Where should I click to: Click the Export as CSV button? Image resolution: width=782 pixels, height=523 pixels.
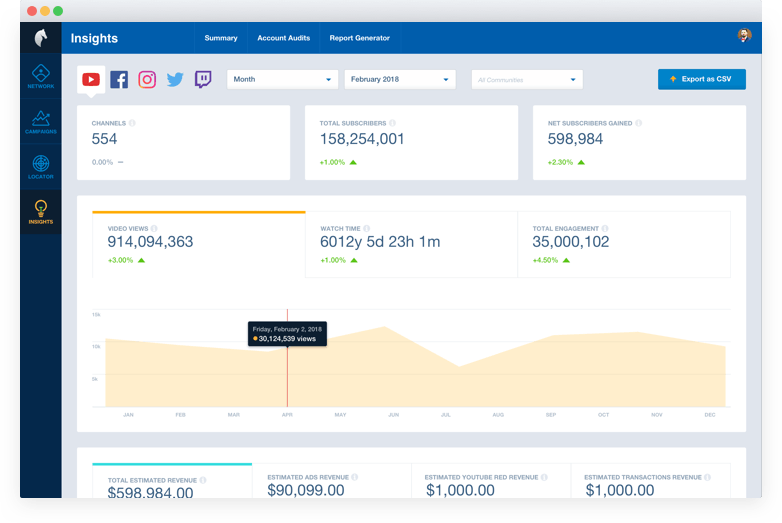coord(702,79)
